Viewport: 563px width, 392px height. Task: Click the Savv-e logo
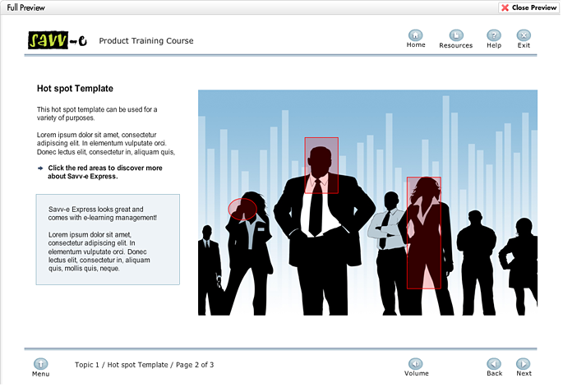(58, 40)
